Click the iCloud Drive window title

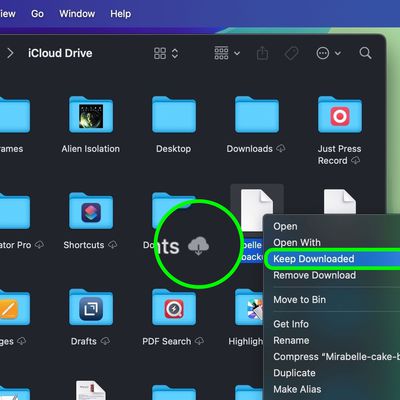click(x=60, y=53)
